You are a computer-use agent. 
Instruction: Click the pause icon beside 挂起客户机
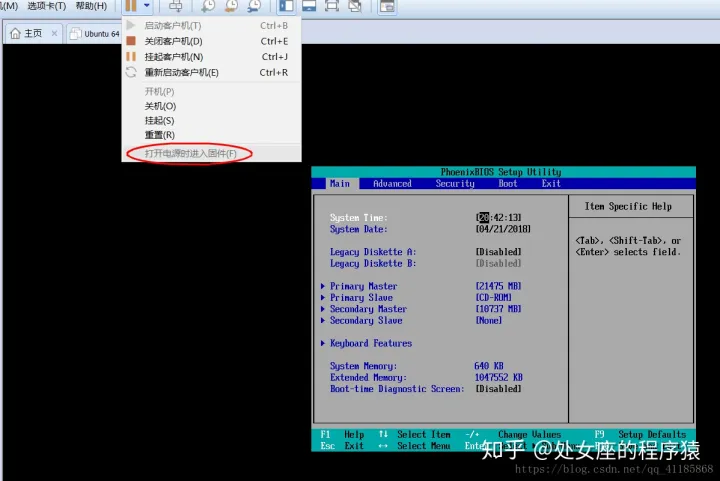tap(131, 56)
